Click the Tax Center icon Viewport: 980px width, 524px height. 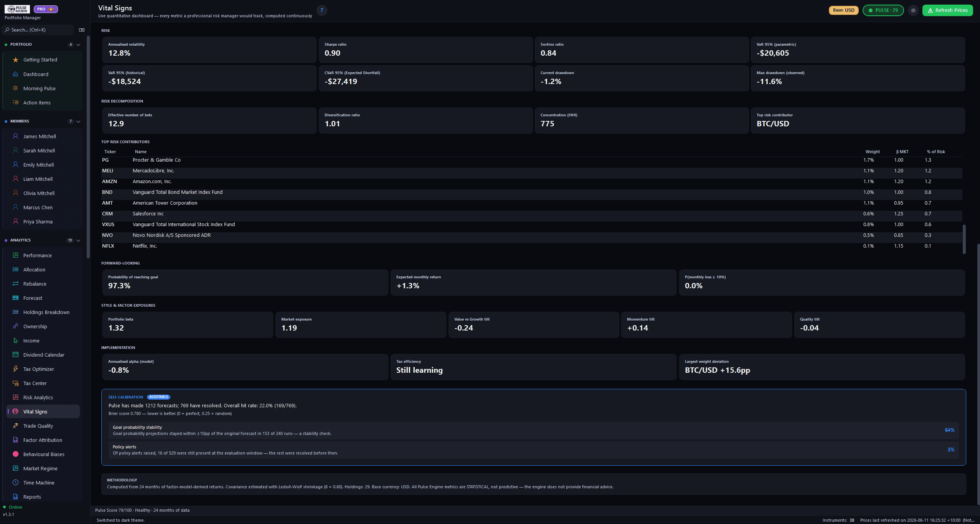pyautogui.click(x=15, y=383)
